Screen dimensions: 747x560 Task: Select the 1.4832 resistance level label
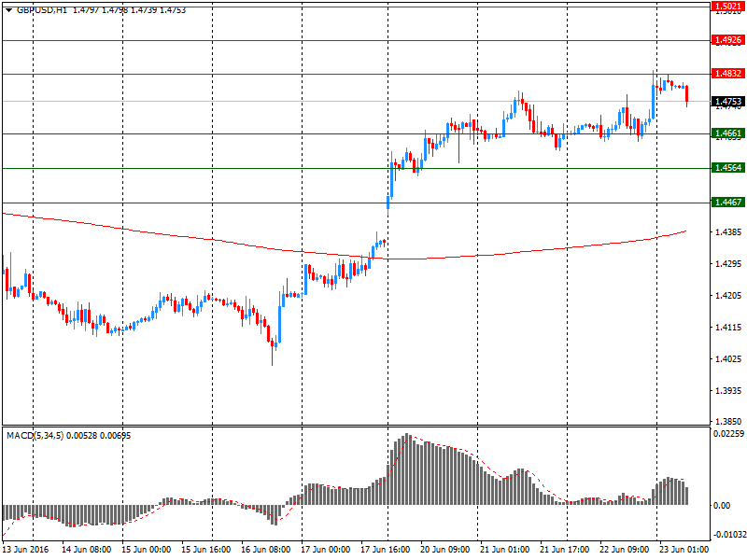click(x=728, y=74)
